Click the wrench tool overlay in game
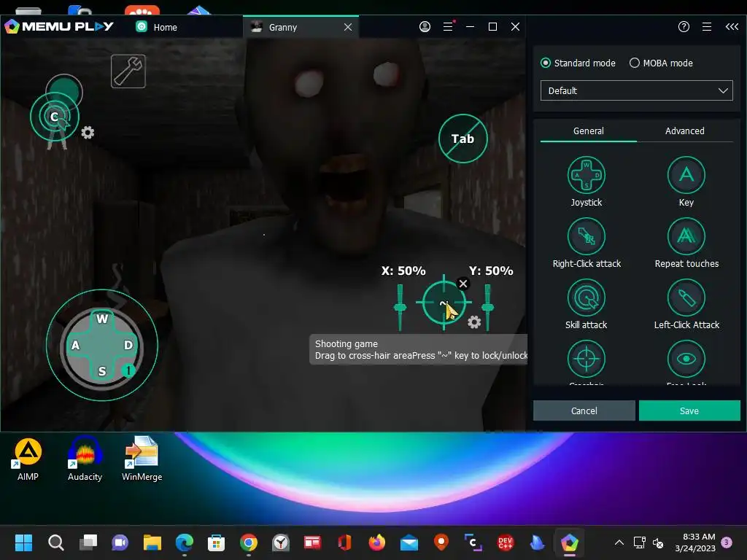The image size is (747, 560). click(128, 71)
